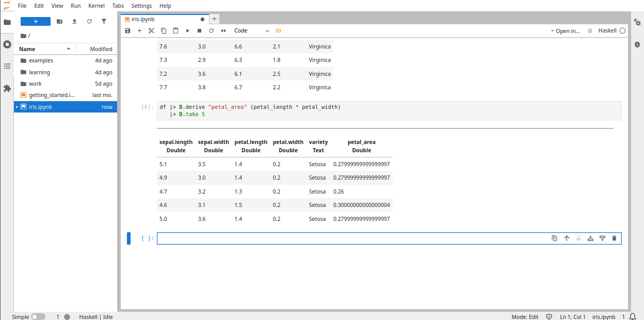Open the Run menu
644x320 pixels.
[76, 6]
